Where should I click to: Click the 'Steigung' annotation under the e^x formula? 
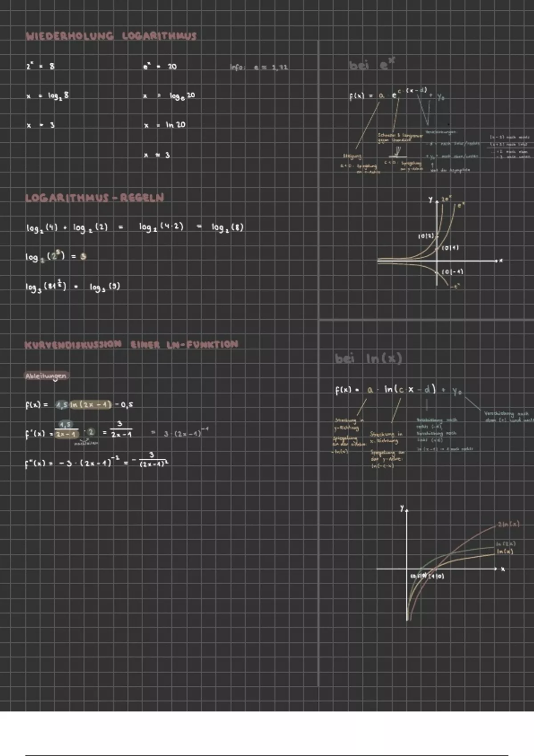[352, 157]
